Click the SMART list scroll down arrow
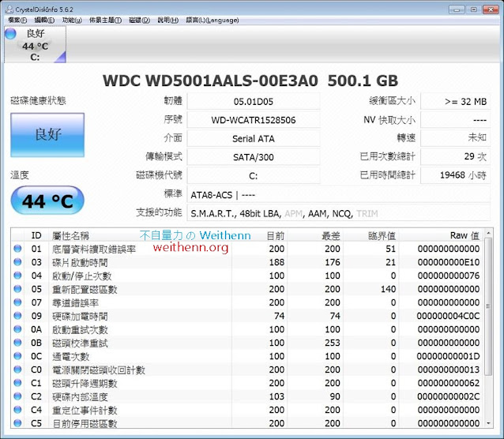Viewport: 504px width, 439px height. point(488,423)
